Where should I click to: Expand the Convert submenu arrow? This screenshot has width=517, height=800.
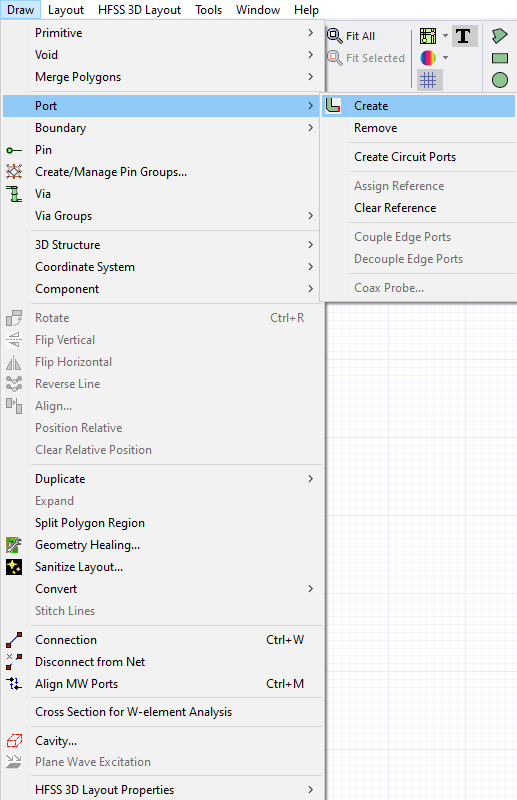click(310, 589)
